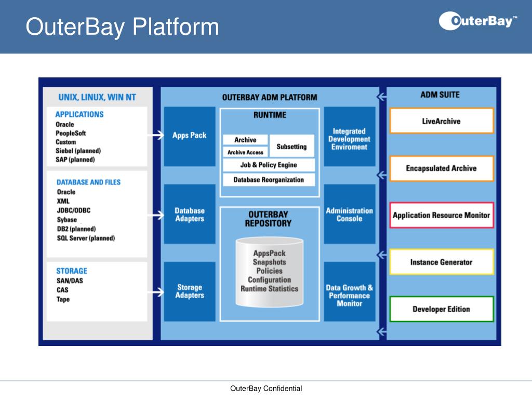Click the OuterBay Platform slide title
Screen dimensions: 532x399
[123, 26]
